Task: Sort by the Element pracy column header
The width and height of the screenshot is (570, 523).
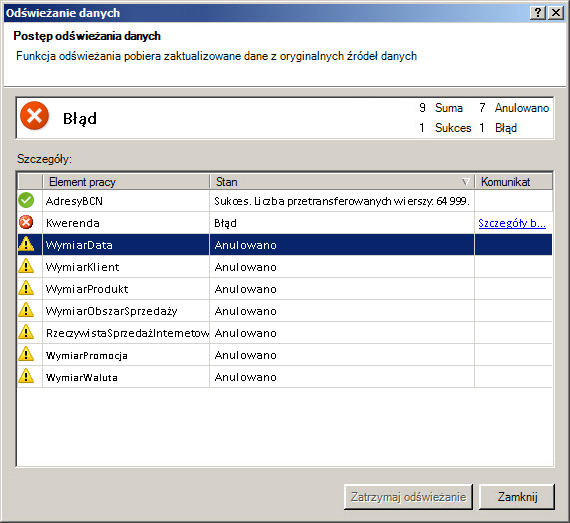Action: click(126, 182)
